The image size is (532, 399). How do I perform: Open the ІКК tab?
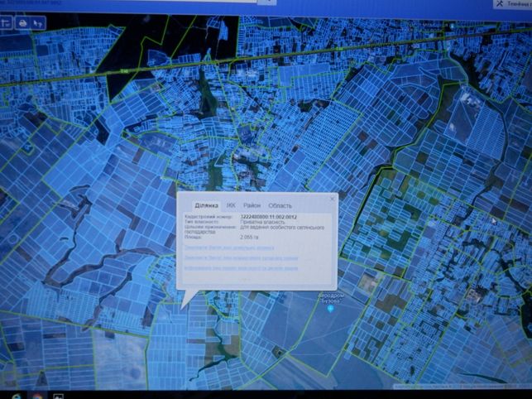[x=231, y=205]
